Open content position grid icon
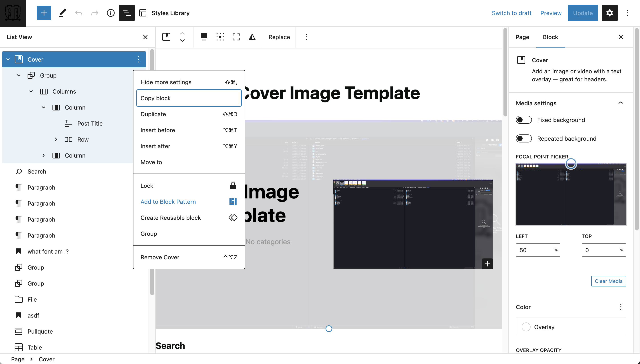This screenshot has width=640, height=364. (x=220, y=37)
